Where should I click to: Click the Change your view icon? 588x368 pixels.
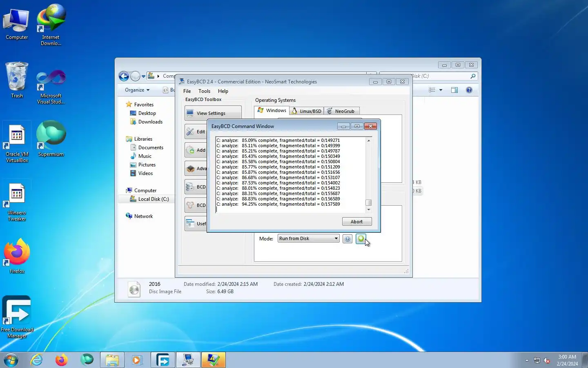click(432, 90)
